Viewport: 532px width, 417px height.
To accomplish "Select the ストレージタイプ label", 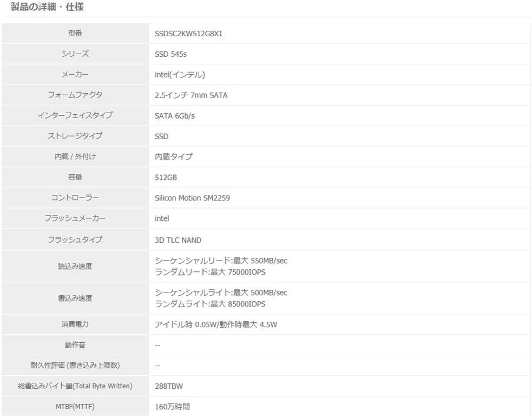I will pyautogui.click(x=75, y=136).
